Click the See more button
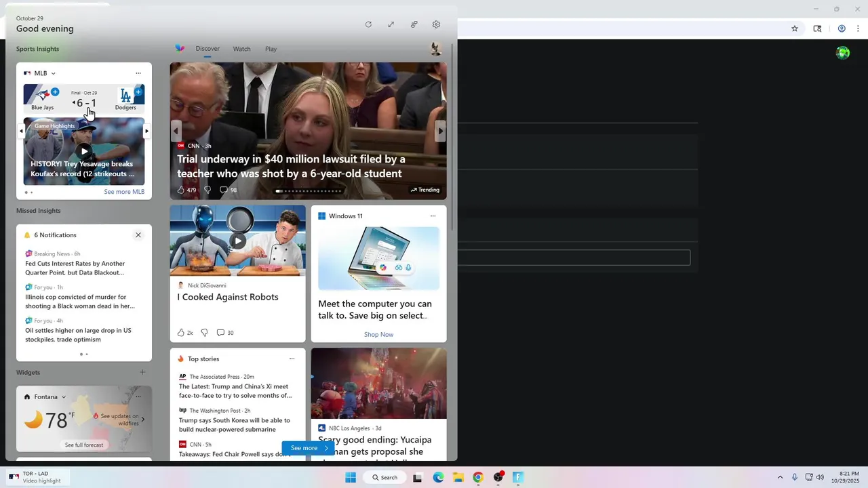Screen dimensions: 868x488 309,448
